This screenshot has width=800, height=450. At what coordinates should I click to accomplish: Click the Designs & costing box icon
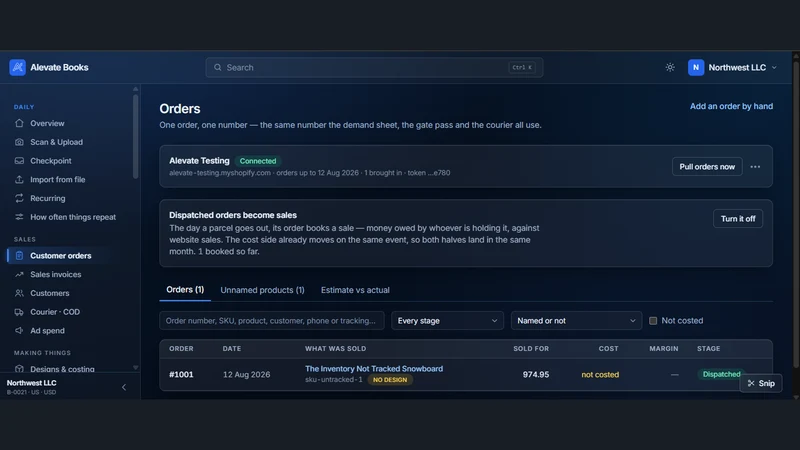pos(19,368)
